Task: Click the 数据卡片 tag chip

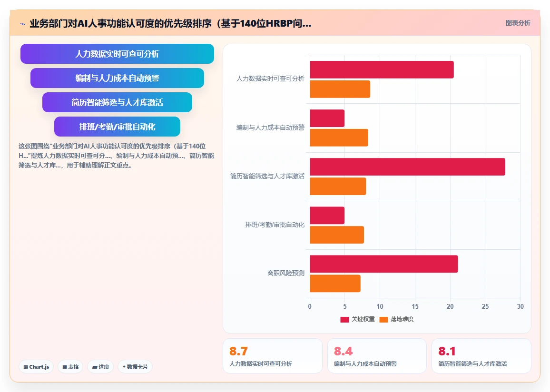Action: pyautogui.click(x=135, y=367)
